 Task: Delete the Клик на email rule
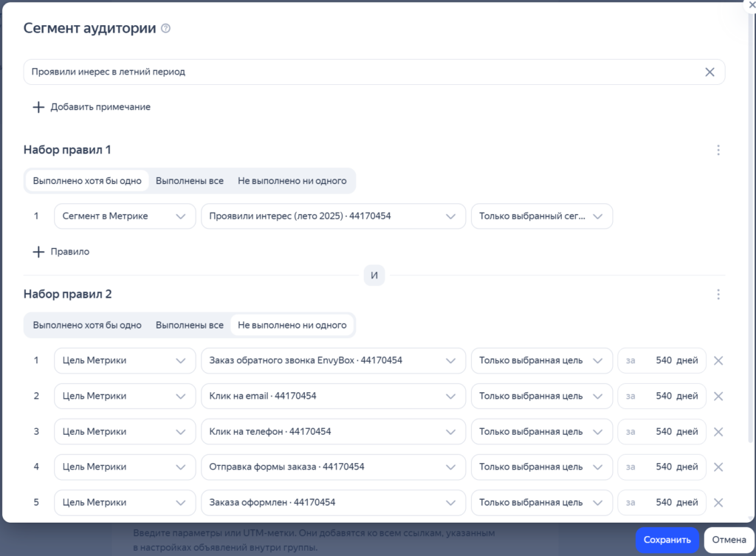click(718, 396)
